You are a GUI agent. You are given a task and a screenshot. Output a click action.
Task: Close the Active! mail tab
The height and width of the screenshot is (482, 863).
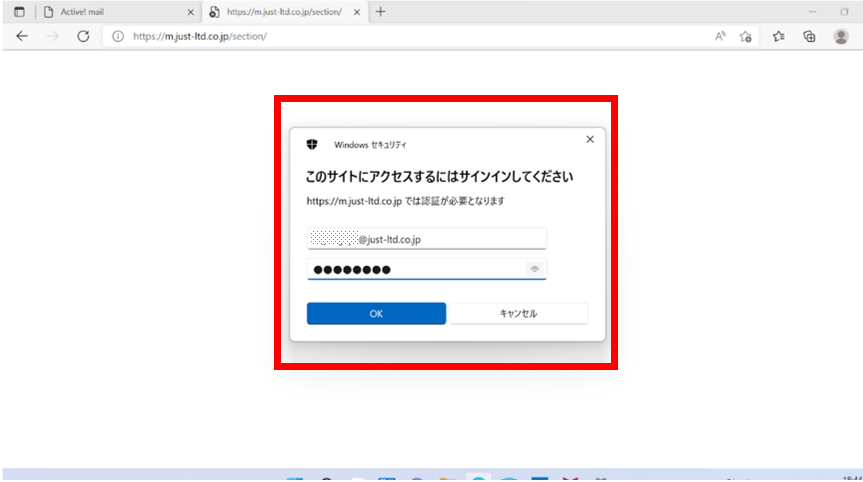(190, 12)
